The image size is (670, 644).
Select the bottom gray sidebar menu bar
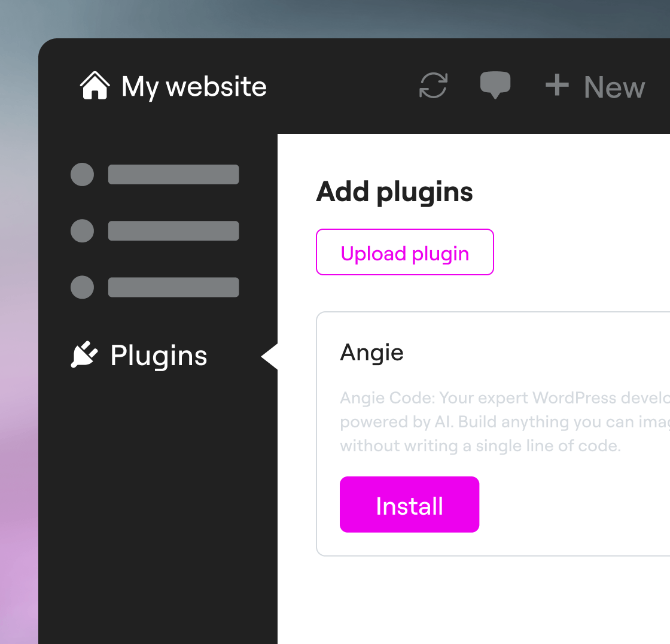click(x=173, y=287)
